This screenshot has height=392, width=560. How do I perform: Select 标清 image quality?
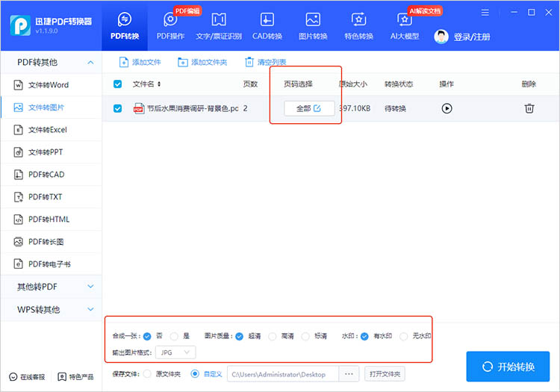click(x=305, y=336)
